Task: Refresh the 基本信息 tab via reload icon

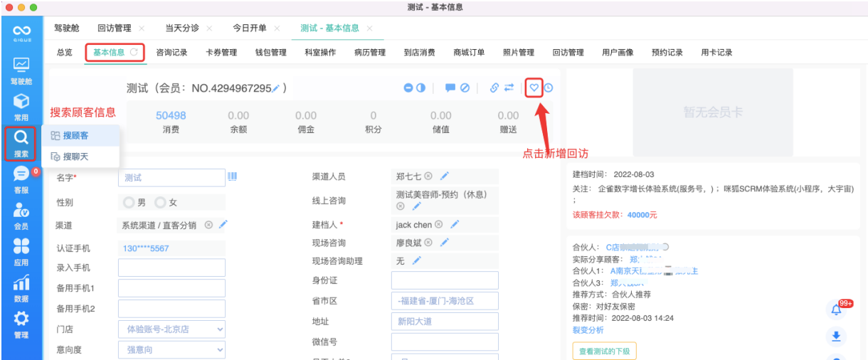Action: click(134, 52)
